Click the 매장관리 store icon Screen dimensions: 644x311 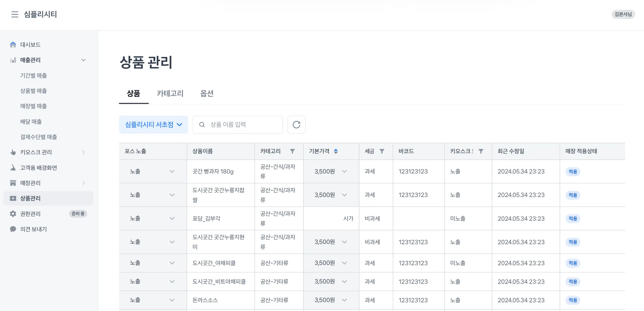click(x=13, y=183)
